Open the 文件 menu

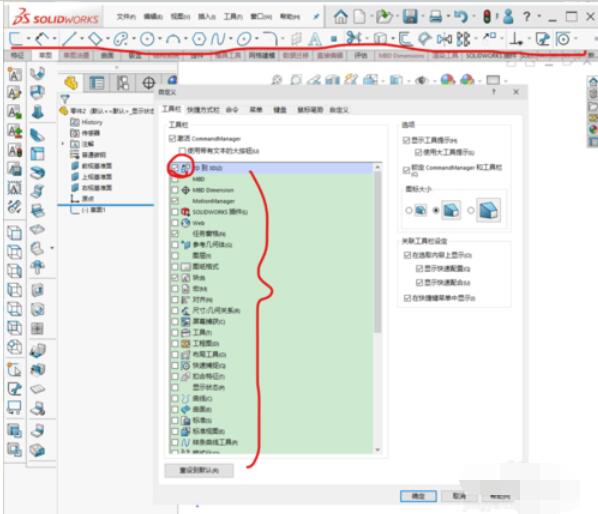coord(126,16)
